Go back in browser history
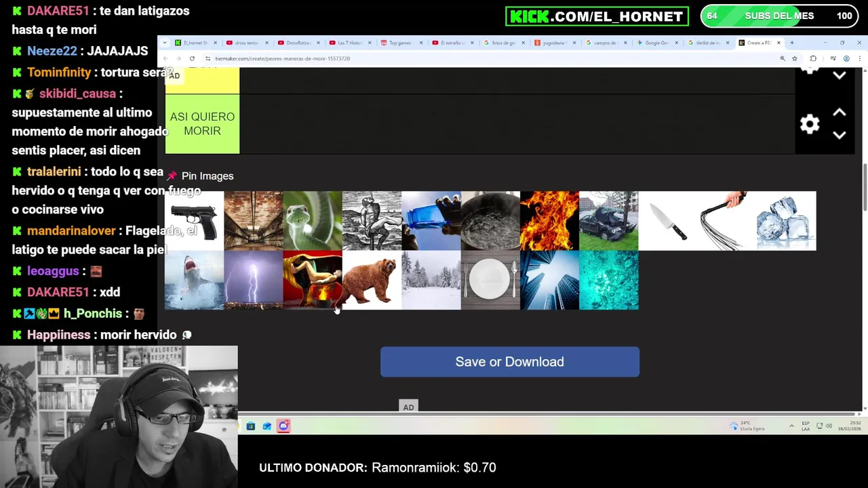Image resolution: width=868 pixels, height=488 pixels. coord(165,58)
